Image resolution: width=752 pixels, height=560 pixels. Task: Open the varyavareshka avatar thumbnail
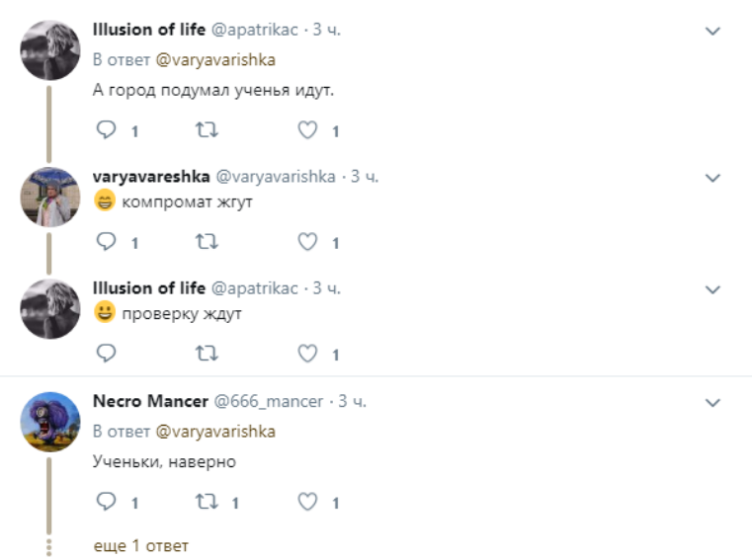49,198
